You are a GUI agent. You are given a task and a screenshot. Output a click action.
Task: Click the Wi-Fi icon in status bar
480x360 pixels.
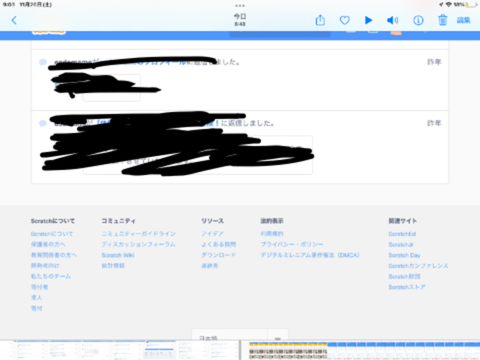click(449, 5)
